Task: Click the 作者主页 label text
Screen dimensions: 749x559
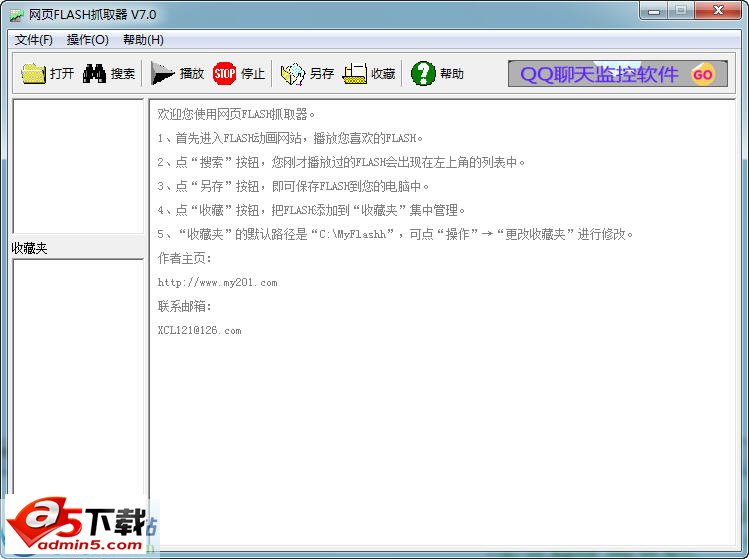Action: (x=184, y=258)
